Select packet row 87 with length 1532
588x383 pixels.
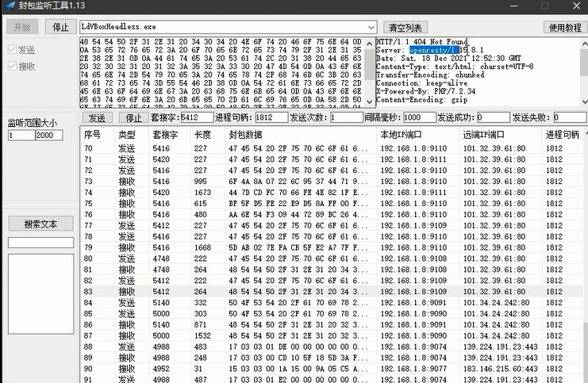click(x=332, y=335)
